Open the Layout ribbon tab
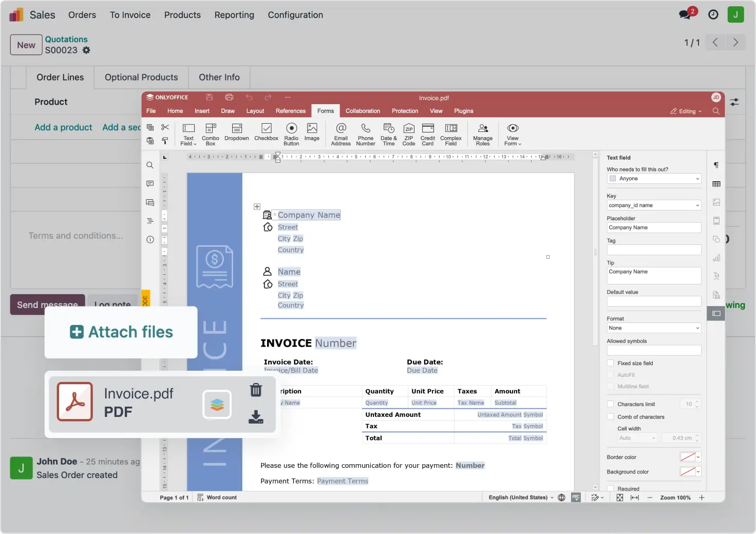This screenshot has height=534, width=756. 255,111
